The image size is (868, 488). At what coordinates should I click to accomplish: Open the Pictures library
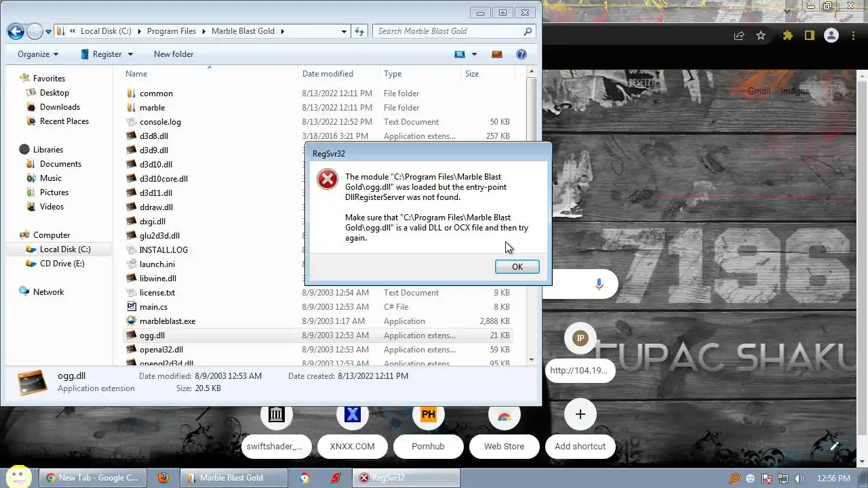coord(54,192)
